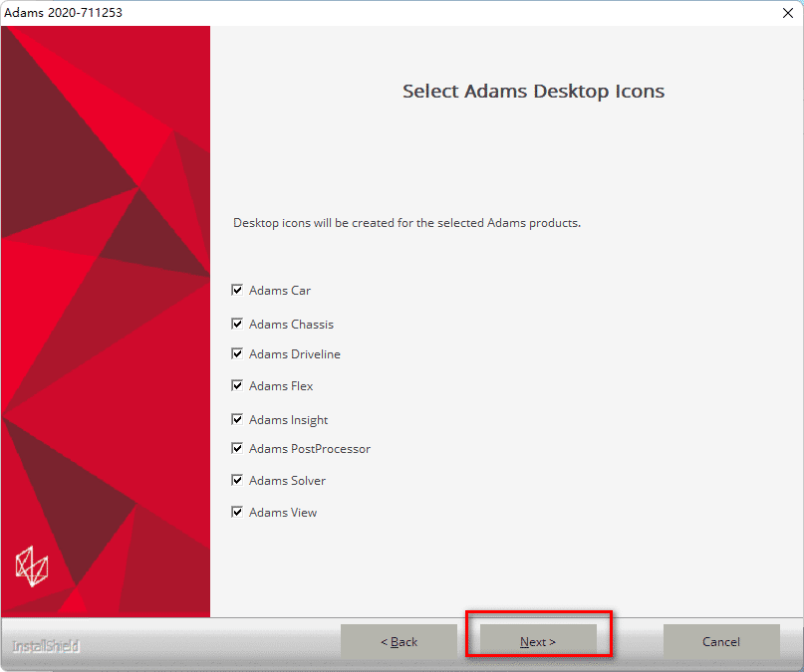
Task: Click the Adams 2020-711253 title bar
Action: pyautogui.click(x=299, y=12)
